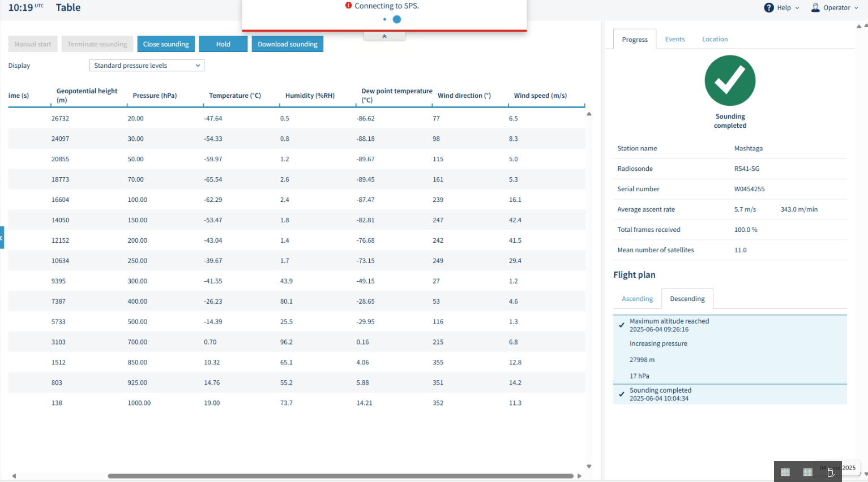Image resolution: width=868 pixels, height=482 pixels.
Task: Click humidity cell 43.9
Action: click(x=287, y=282)
